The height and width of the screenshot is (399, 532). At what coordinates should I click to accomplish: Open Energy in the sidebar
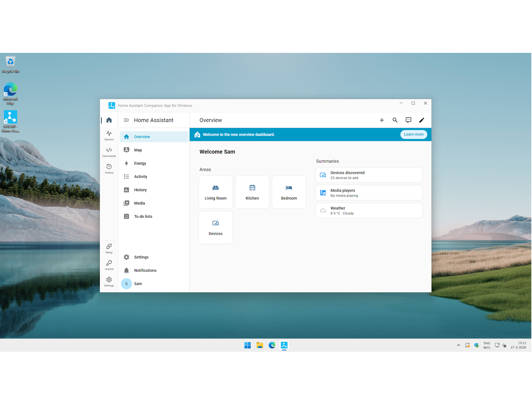[x=154, y=163]
